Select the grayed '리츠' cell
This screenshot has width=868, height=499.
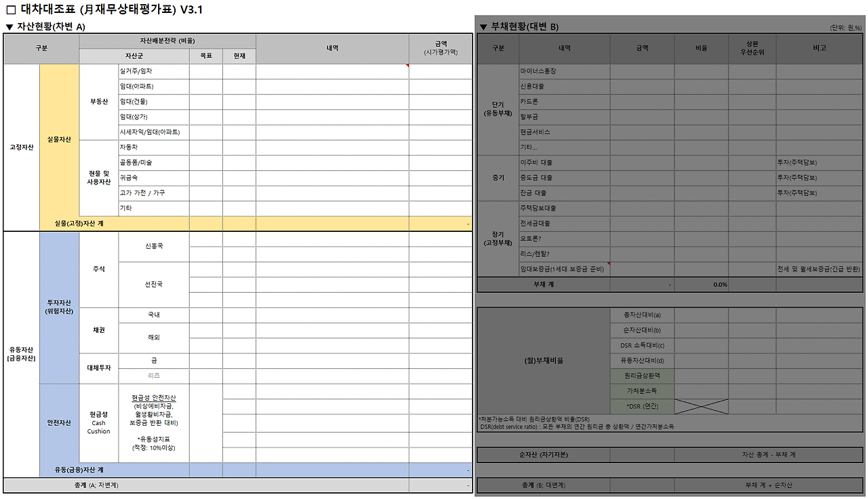pyautogui.click(x=154, y=376)
